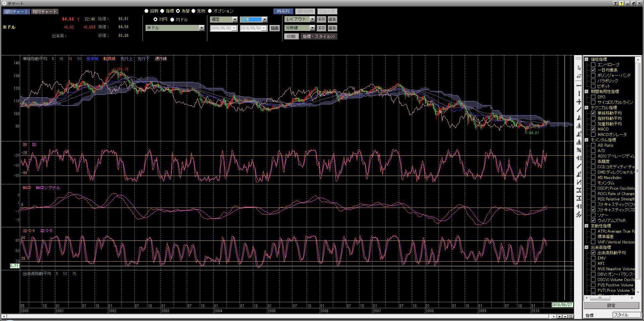Select the eraser tool

[x=579, y=77]
